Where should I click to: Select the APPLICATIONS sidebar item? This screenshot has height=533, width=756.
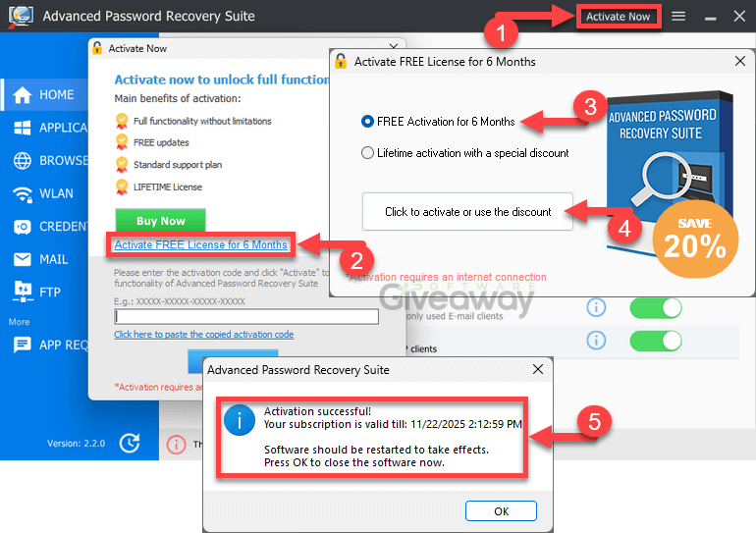click(46, 128)
